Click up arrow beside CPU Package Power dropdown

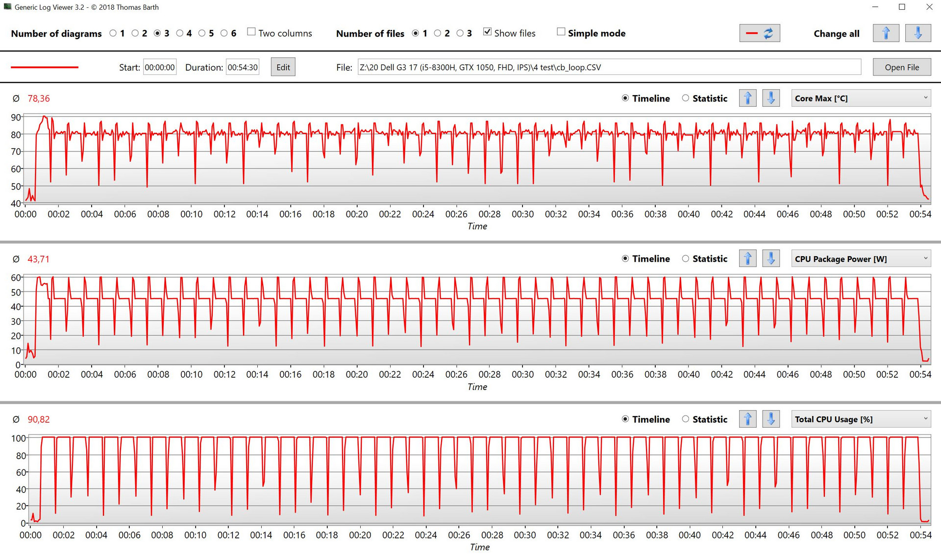pos(747,259)
